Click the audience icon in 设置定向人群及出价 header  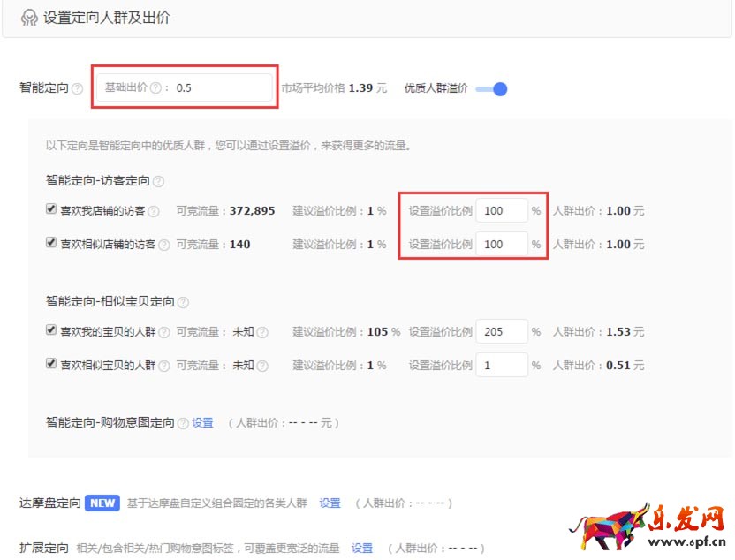(29, 17)
